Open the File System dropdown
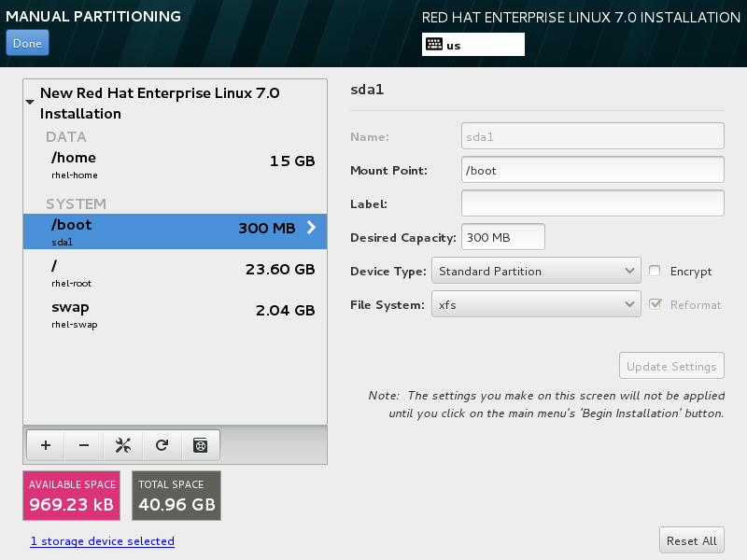This screenshot has width=747, height=560. pyautogui.click(x=535, y=304)
